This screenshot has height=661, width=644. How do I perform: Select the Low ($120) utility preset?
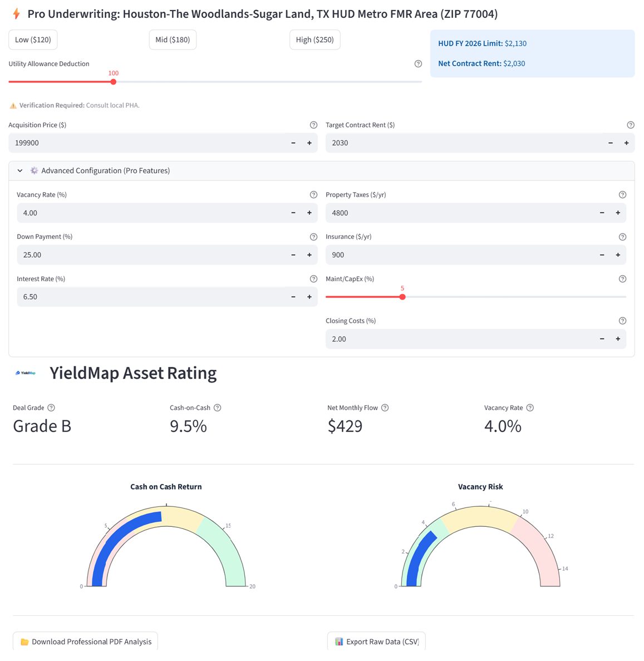[x=33, y=40]
